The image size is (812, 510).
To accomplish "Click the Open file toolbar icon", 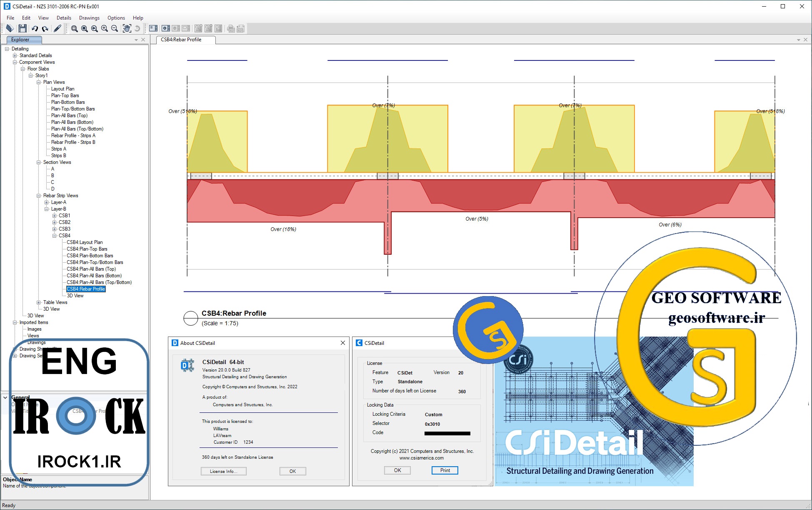I will coord(10,28).
